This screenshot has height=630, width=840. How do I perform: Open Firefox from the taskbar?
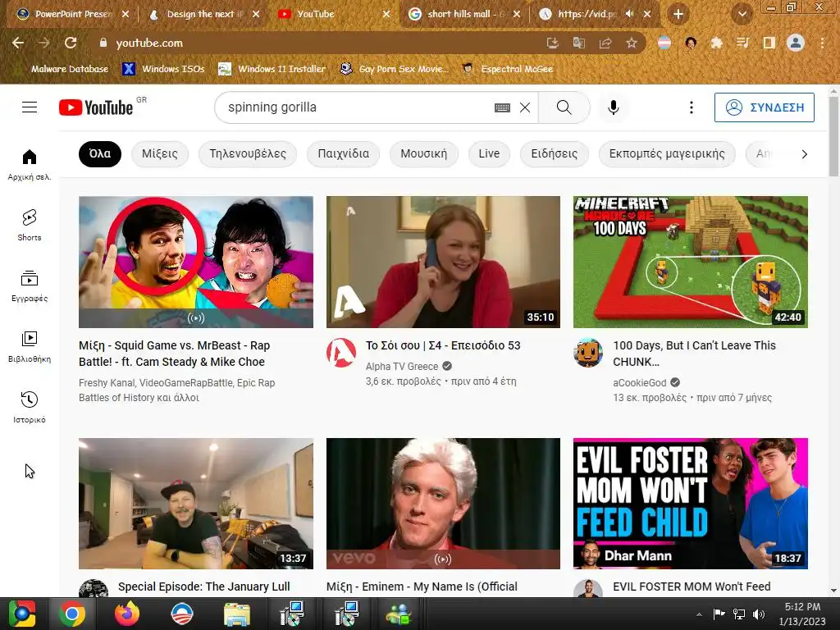[127, 614]
